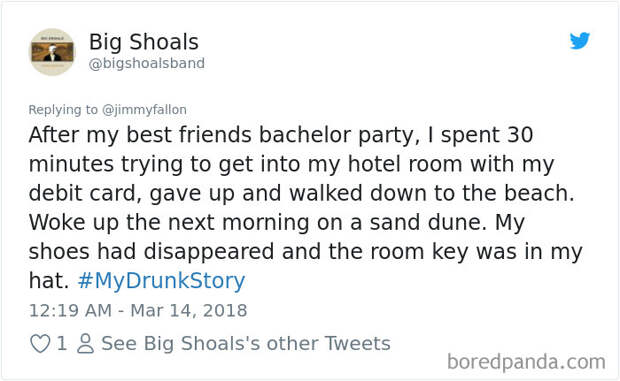620x381 pixels.
Task: Click the phrase 'hotel room' in tweet
Action: coord(405,164)
